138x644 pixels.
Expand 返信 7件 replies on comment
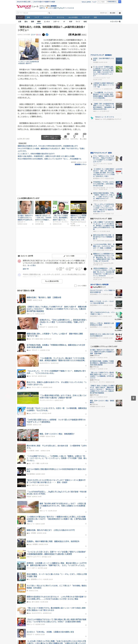coord(26,269)
